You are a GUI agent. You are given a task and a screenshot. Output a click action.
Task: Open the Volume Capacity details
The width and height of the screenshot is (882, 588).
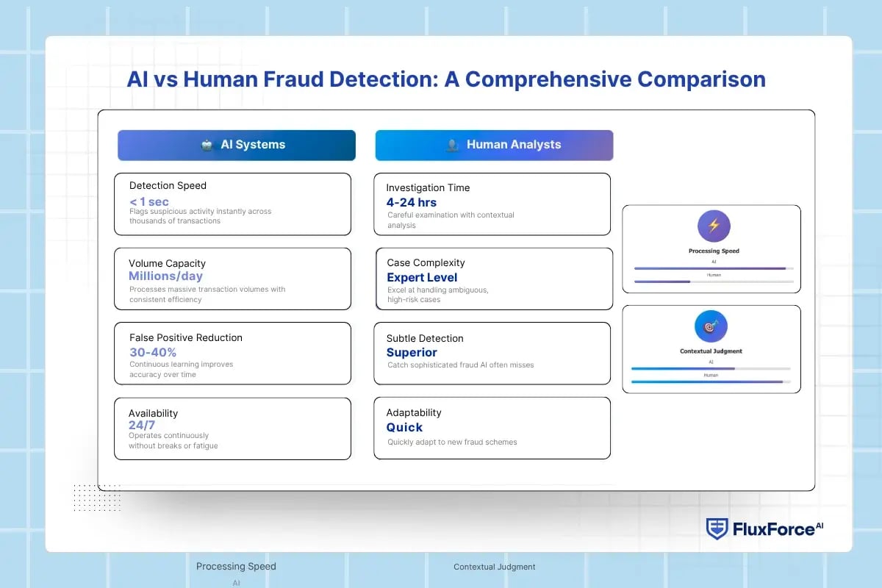233,279
